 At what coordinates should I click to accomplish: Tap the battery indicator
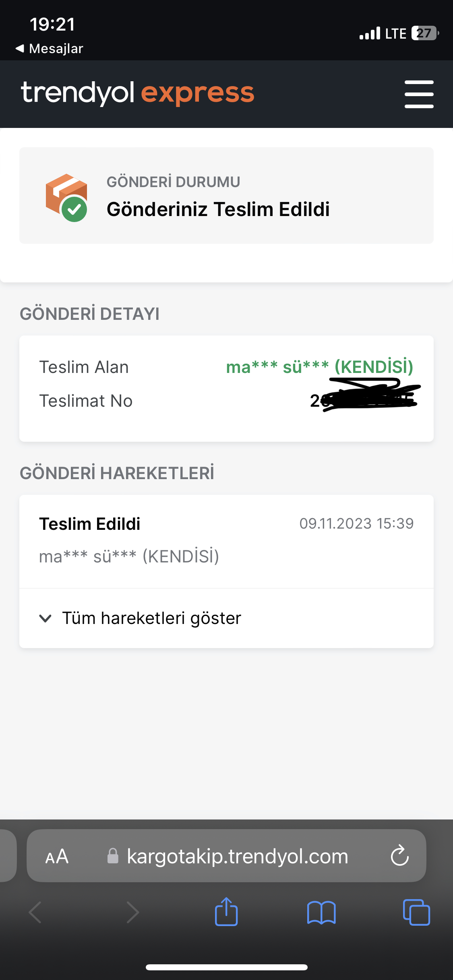click(x=425, y=33)
